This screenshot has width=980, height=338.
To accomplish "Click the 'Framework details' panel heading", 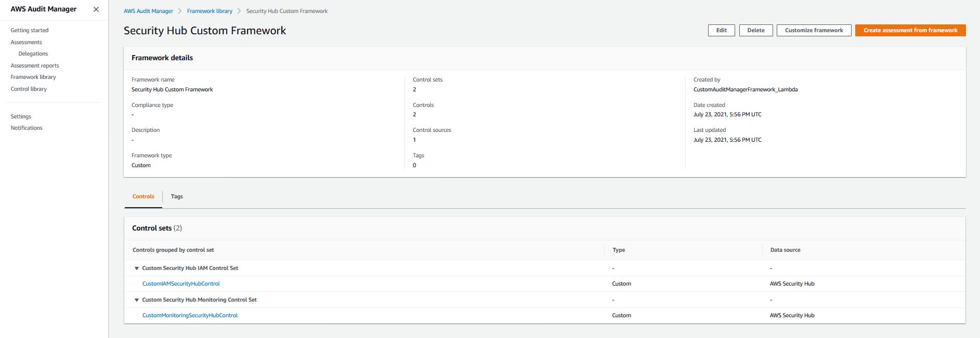I will click(x=162, y=58).
